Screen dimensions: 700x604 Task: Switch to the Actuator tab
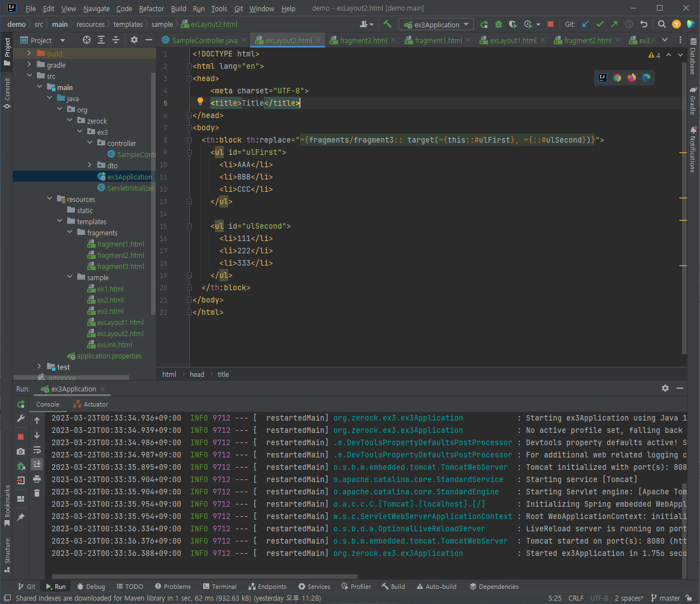click(91, 404)
